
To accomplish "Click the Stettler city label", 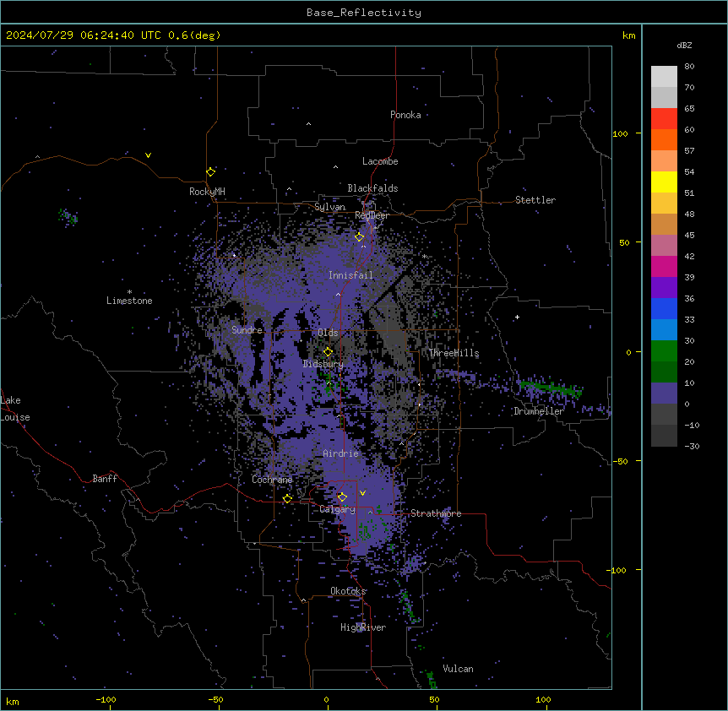I will (535, 200).
